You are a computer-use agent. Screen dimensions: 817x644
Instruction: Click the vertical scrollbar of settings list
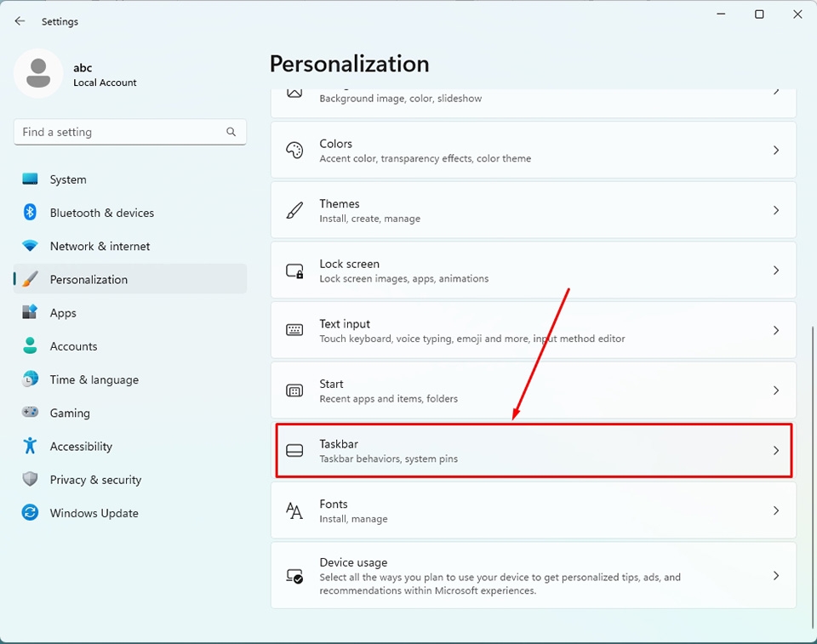812,476
